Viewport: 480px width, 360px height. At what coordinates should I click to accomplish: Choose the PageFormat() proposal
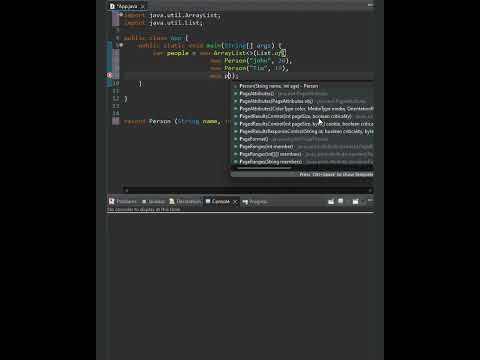point(303,139)
